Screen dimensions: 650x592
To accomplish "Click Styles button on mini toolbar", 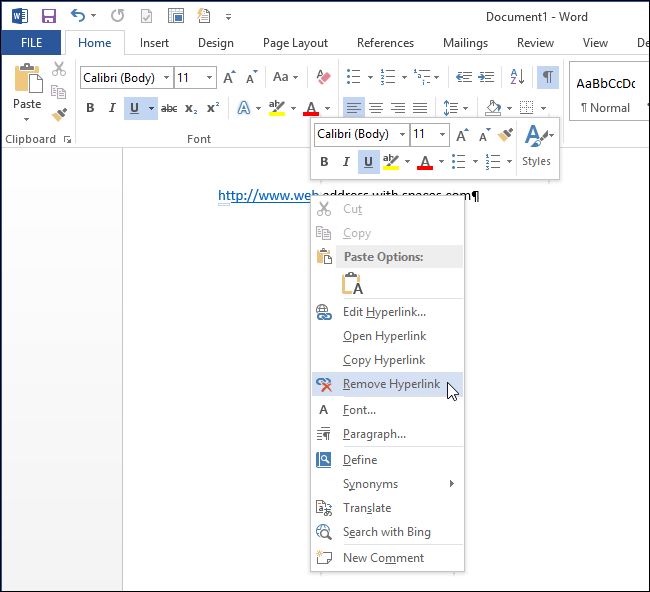I will 537,146.
